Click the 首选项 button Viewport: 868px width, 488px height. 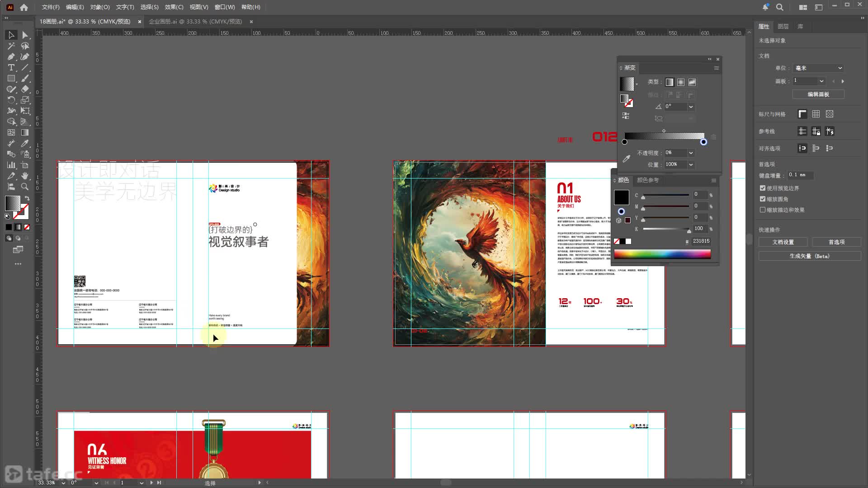[836, 242]
